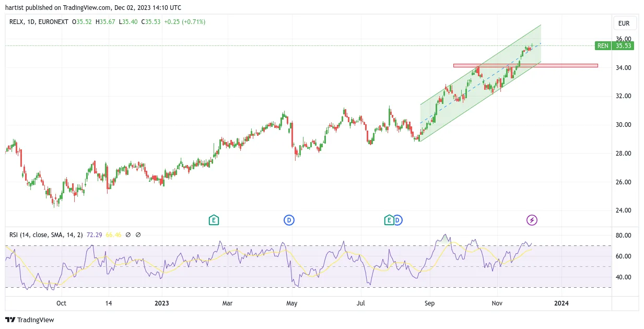Click the blue D dividend marker near August

(x=398, y=220)
